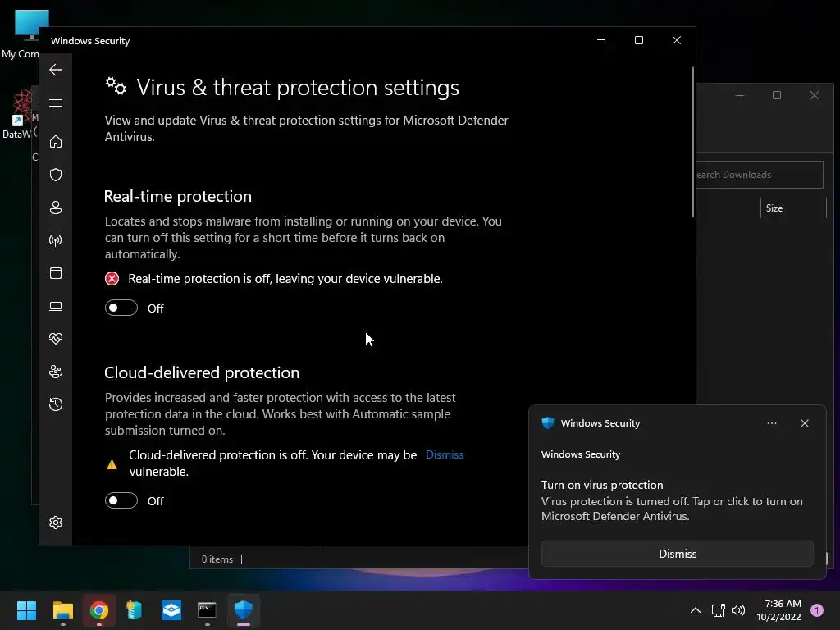Click the red Real-time protection error icon
This screenshot has width=840, height=630.
tap(112, 279)
